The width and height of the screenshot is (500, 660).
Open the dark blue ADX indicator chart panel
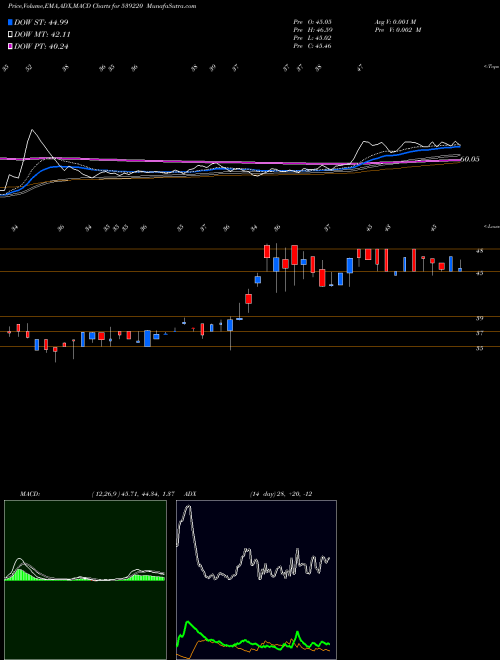coord(256,580)
